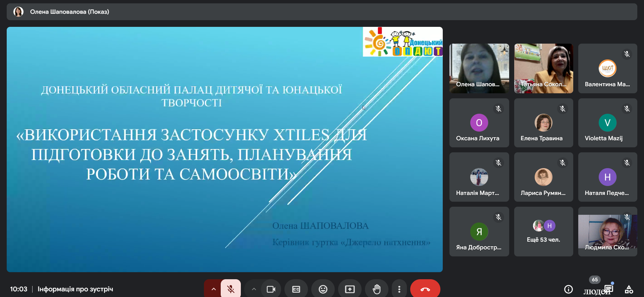This screenshot has width=644, height=297.
Task: Open the meeting details info icon
Action: (x=568, y=289)
